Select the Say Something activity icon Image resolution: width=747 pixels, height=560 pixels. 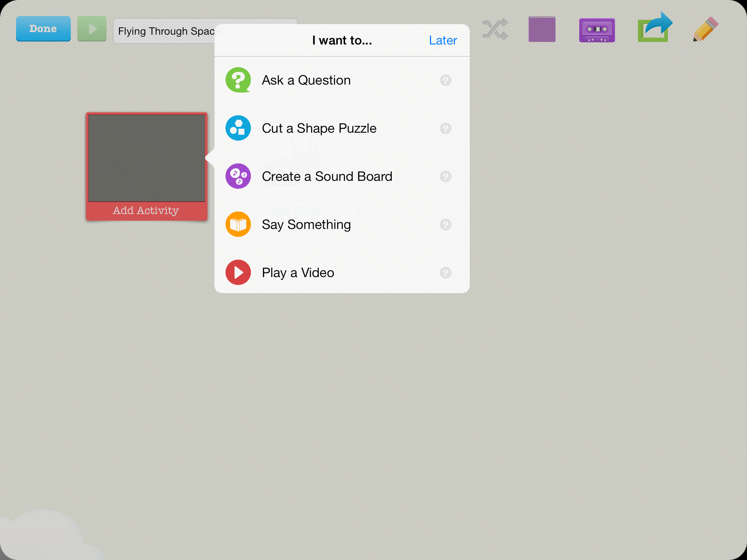237,224
